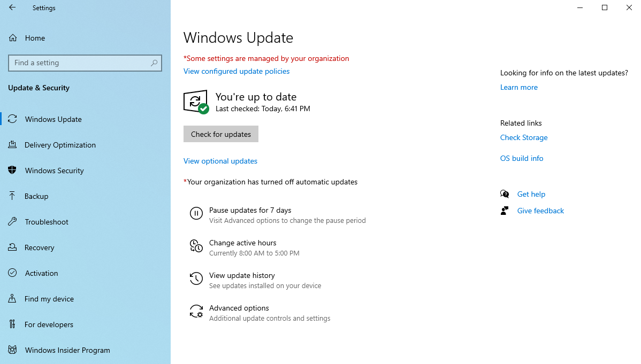
Task: Click 'Last checked: Today, 6:41 PM' text
Action: (x=263, y=109)
